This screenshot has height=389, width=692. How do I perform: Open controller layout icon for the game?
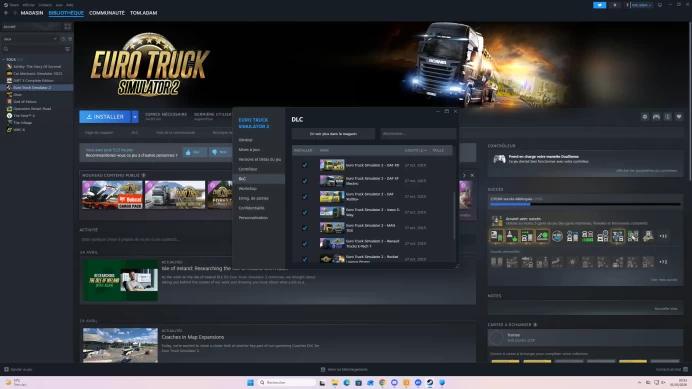tap(656, 117)
